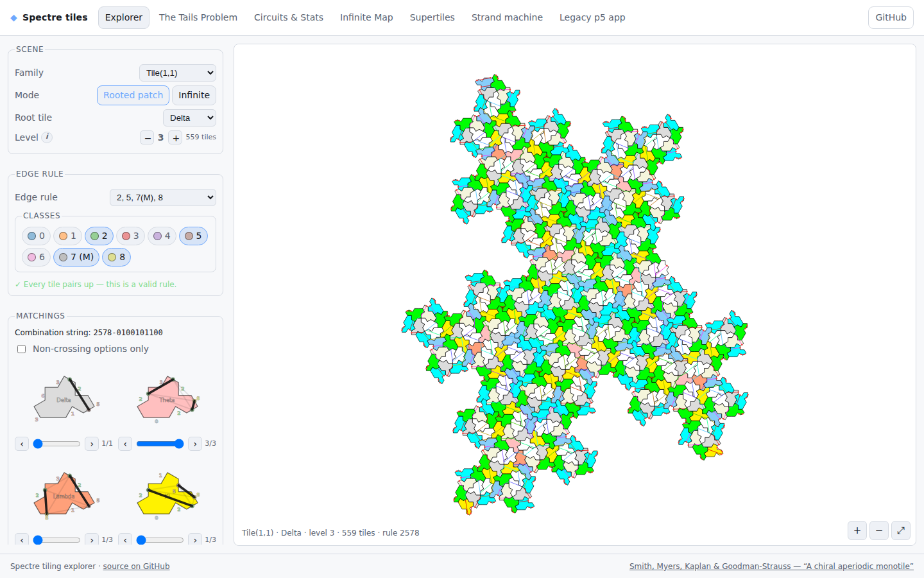Go to next Delta matching option
924x578 pixels.
[92, 444]
